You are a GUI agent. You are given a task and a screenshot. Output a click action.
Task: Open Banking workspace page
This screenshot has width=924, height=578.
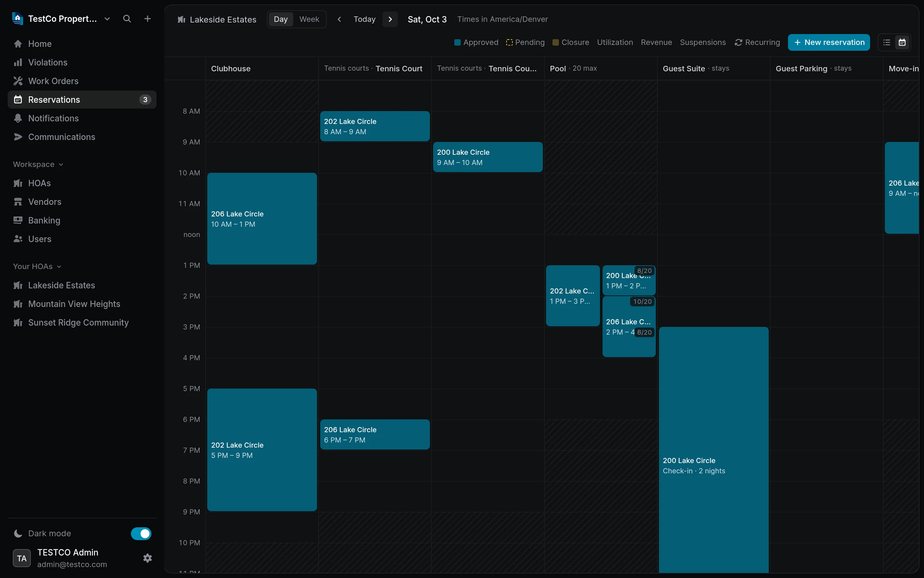[82, 221]
